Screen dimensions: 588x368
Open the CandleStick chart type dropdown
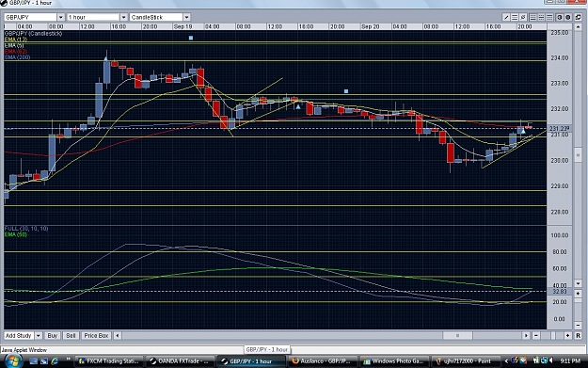(x=186, y=17)
